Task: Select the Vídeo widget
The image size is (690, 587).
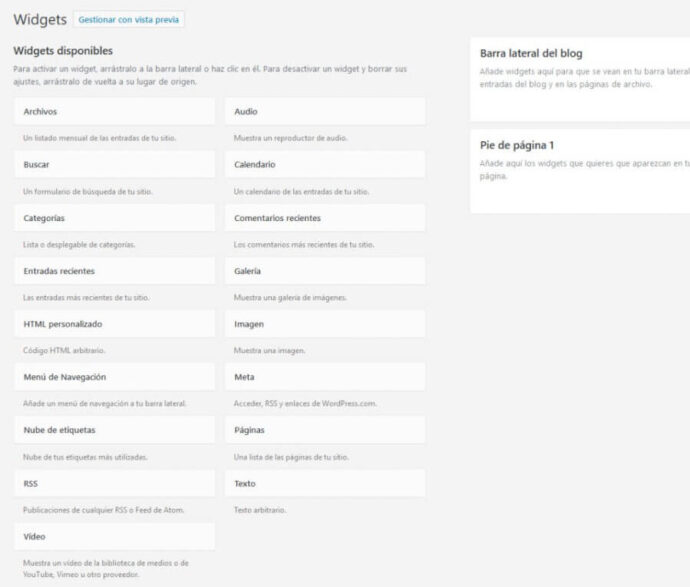Action: (x=115, y=536)
